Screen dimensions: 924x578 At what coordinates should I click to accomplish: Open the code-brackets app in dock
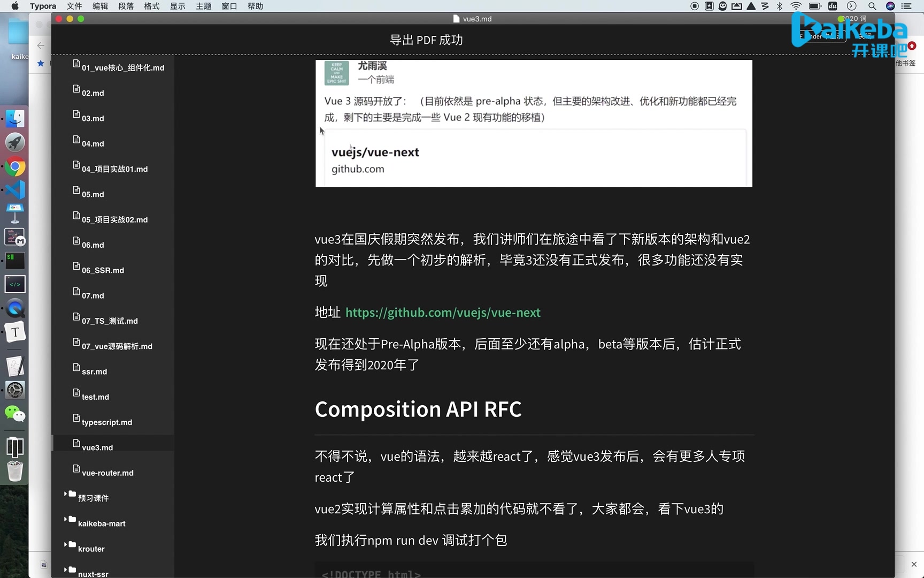point(15,284)
